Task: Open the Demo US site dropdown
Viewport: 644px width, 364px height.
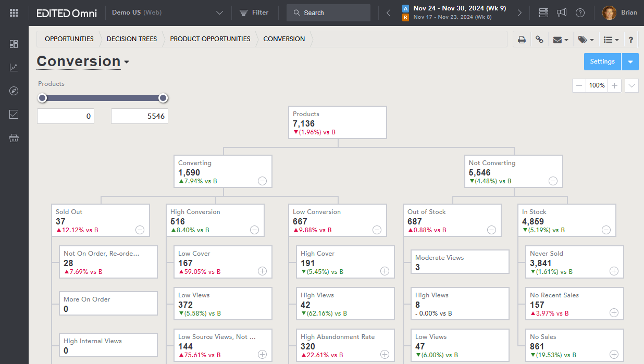Action: click(x=219, y=12)
